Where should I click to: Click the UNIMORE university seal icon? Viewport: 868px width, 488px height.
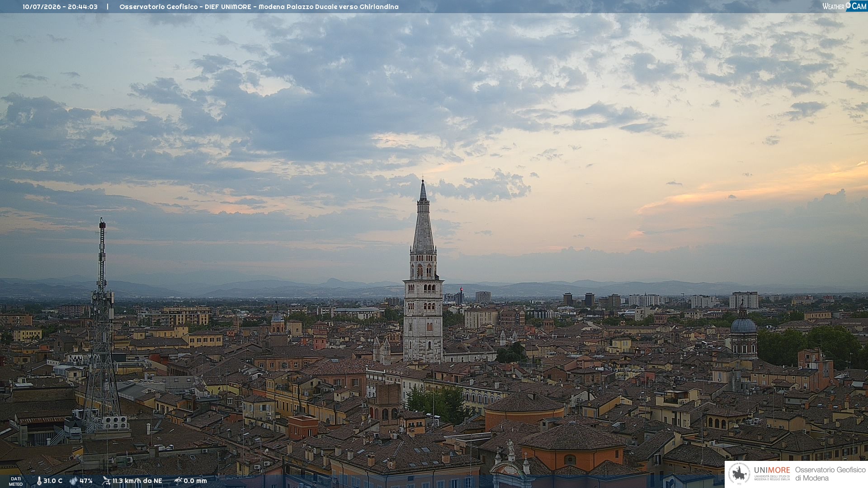coord(739,474)
